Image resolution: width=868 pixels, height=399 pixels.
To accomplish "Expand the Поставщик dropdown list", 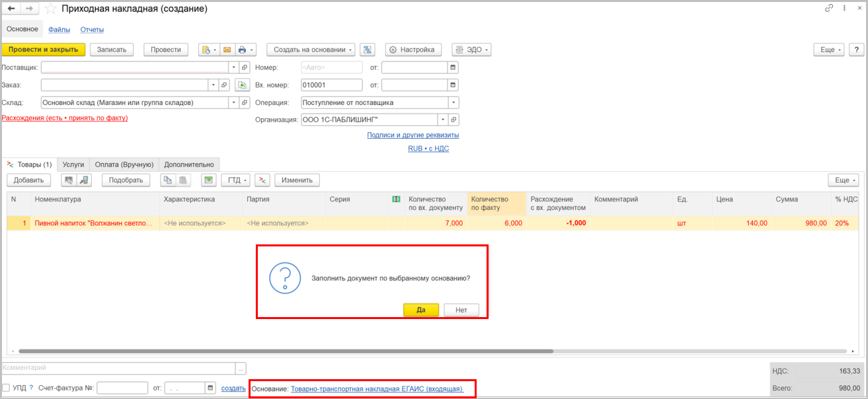I will pos(233,67).
